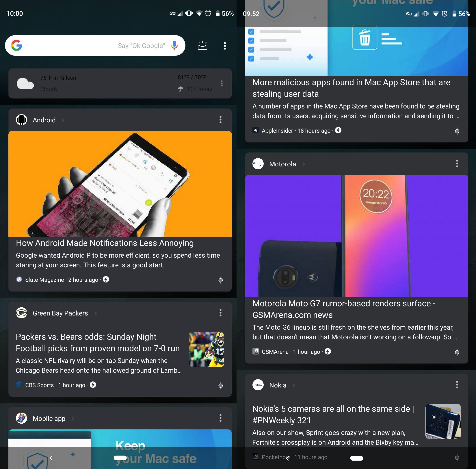Screen dimensions: 476x469
Task: Open the updates inbox tray icon
Action: point(202,46)
